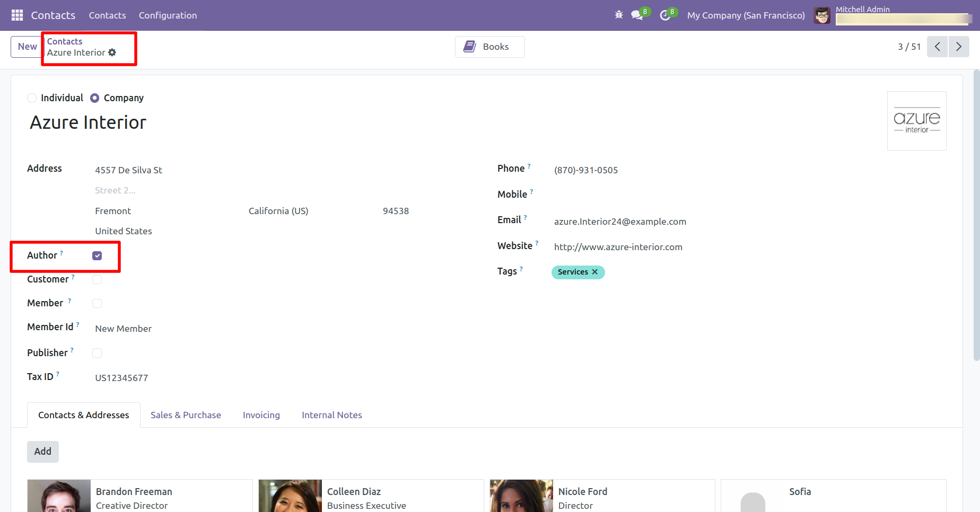Switch to the Sales & Purchase tab
Viewport: 980px width, 512px height.
(x=186, y=415)
